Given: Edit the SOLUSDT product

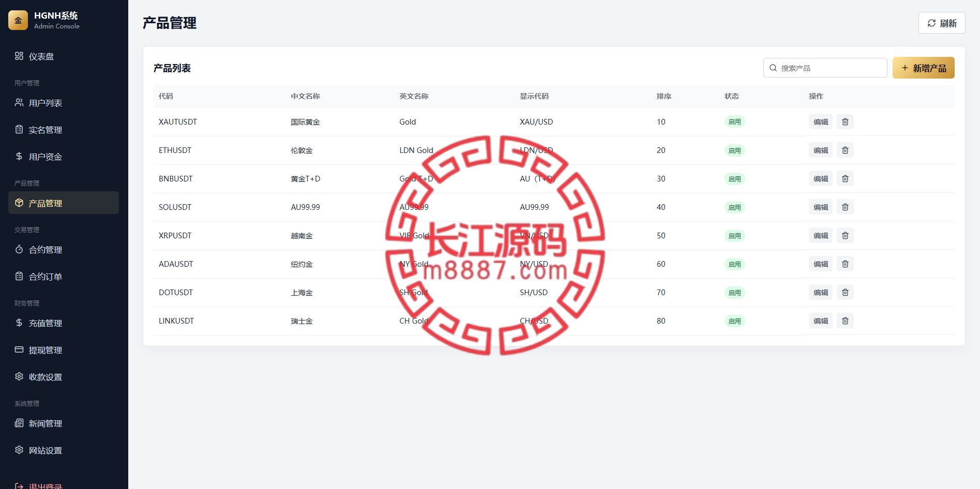Looking at the screenshot, I should click(821, 207).
